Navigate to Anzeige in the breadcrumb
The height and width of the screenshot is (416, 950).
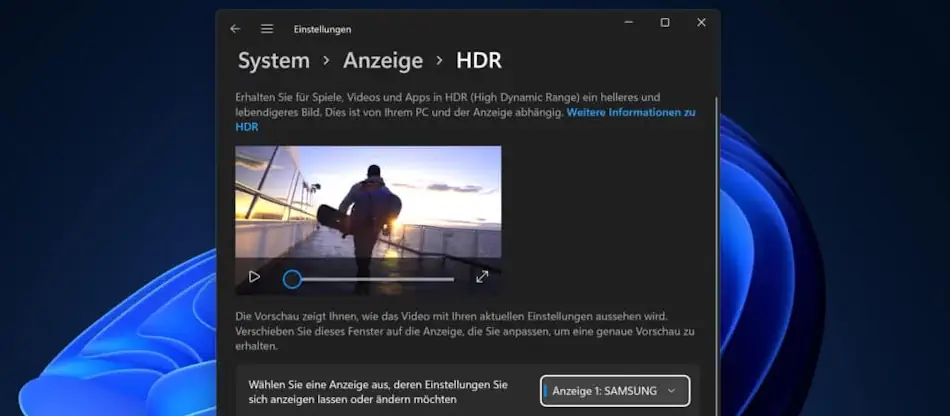click(383, 61)
